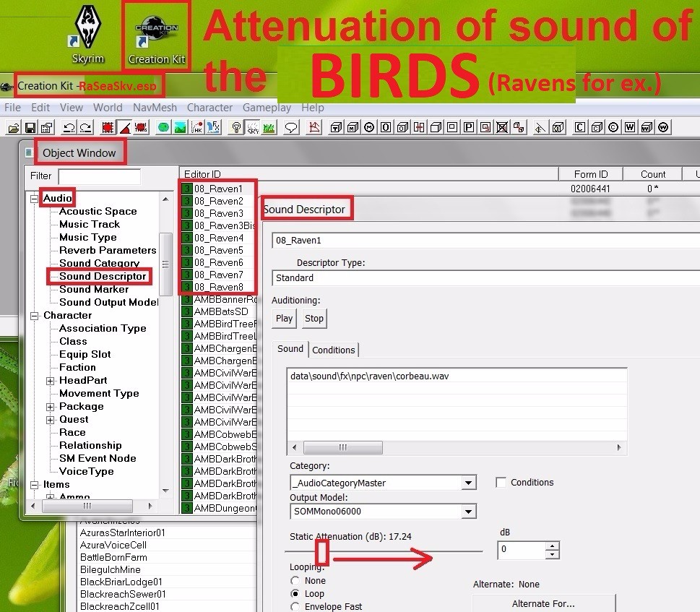Toggle the grass display toolbar icon
The width and height of the screenshot is (700, 612).
[x=269, y=128]
